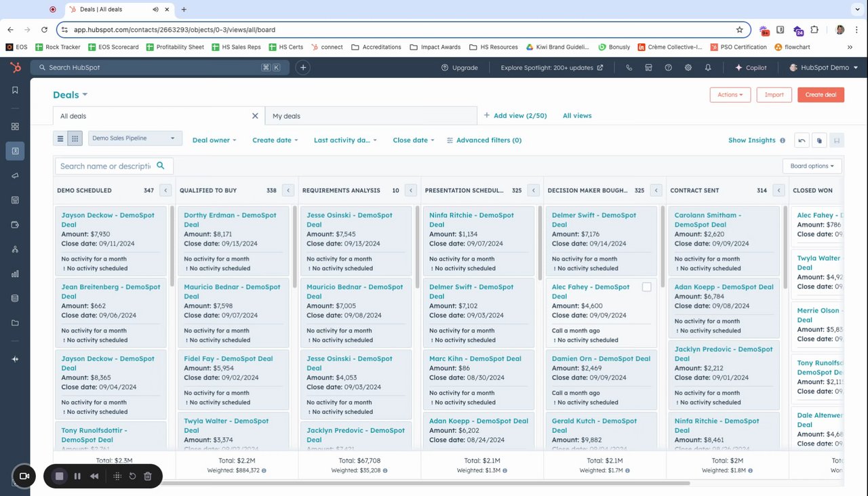Stop the screen recording

pyautogui.click(x=59, y=476)
